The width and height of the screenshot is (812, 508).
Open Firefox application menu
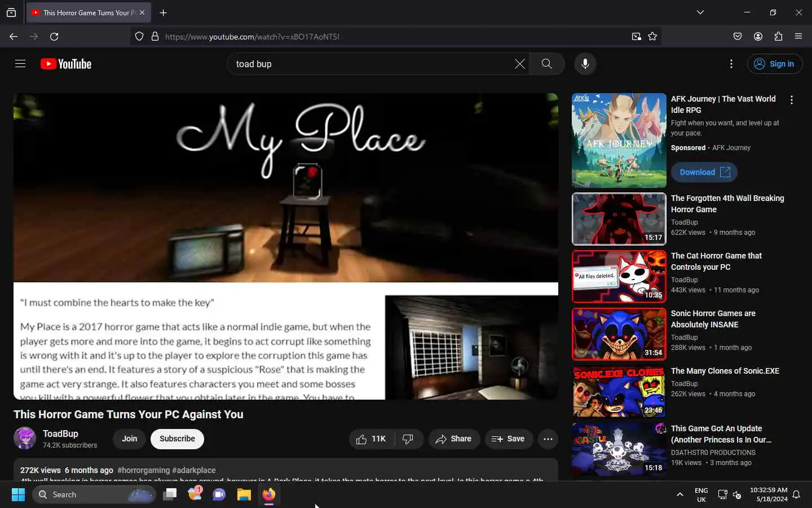[798, 37]
